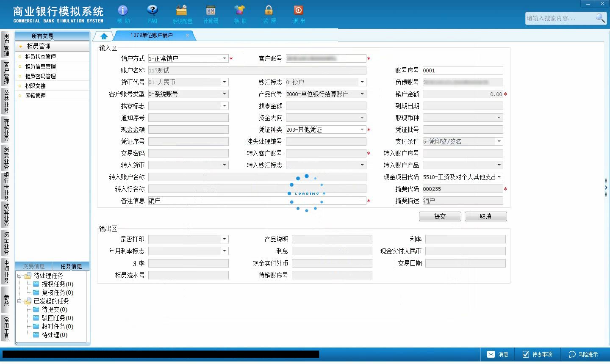This screenshot has height=364, width=610.
Task: Open 银行卡业务 sidebar tab
Action: [x=6, y=186]
